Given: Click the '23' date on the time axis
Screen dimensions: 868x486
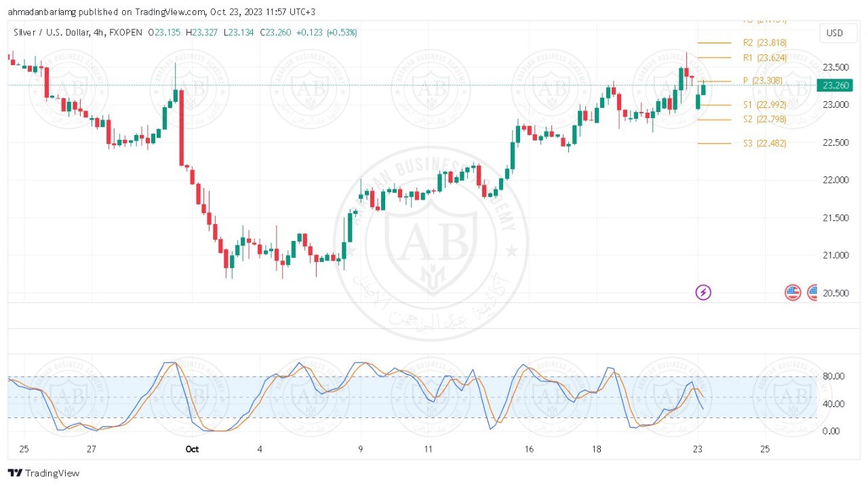Looking at the screenshot, I should (697, 449).
